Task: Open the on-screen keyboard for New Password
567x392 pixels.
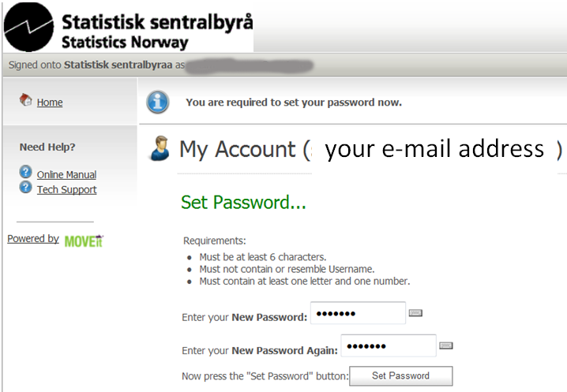Action: pos(415,313)
